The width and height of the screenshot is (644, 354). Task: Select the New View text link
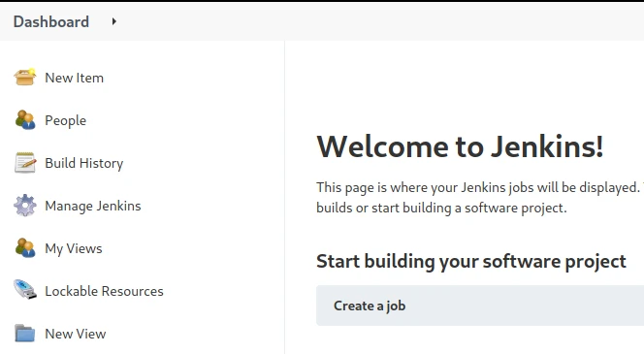click(76, 334)
